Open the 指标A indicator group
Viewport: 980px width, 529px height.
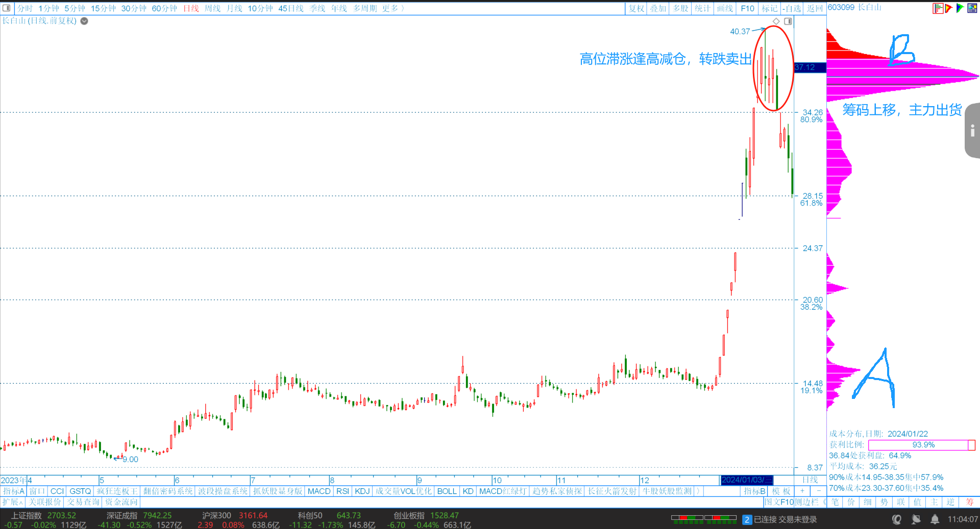pyautogui.click(x=13, y=491)
